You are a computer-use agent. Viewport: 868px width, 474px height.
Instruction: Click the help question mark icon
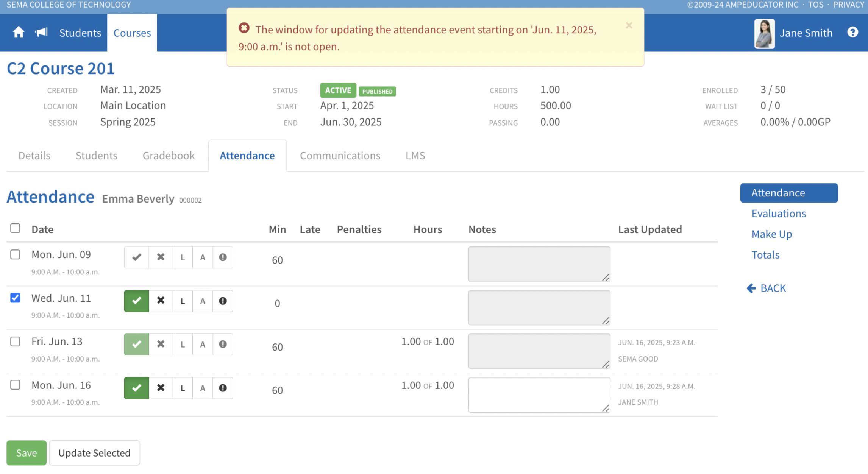coord(852,33)
